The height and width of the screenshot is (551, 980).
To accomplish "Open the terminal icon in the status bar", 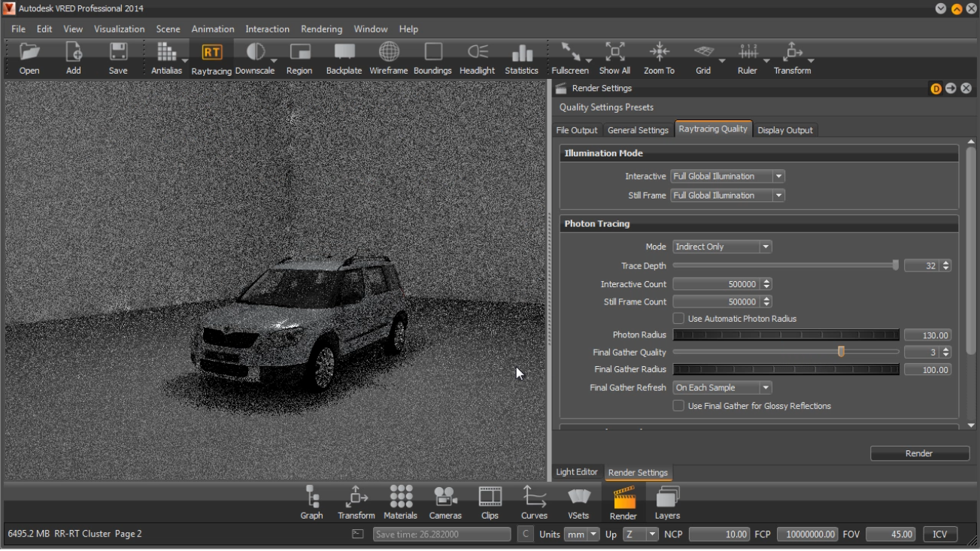I will (x=358, y=534).
